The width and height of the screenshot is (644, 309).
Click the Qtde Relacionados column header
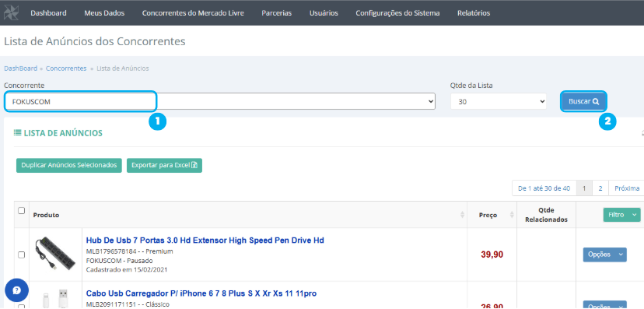pos(546,215)
